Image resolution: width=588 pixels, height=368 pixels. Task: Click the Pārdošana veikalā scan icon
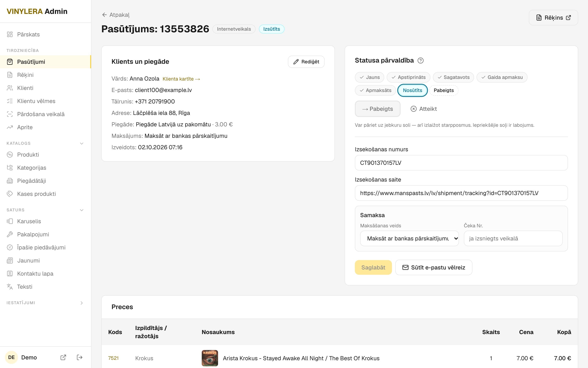(10, 114)
